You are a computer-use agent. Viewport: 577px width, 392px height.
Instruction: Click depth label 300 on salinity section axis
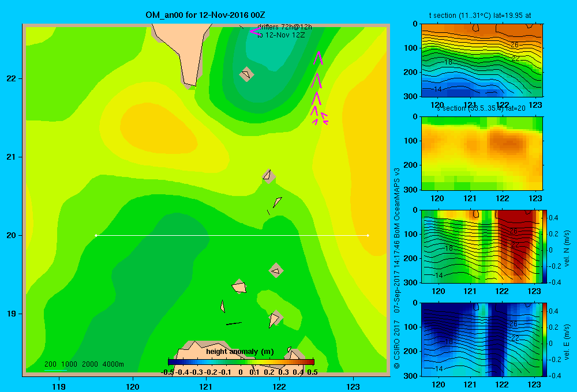[410, 190]
